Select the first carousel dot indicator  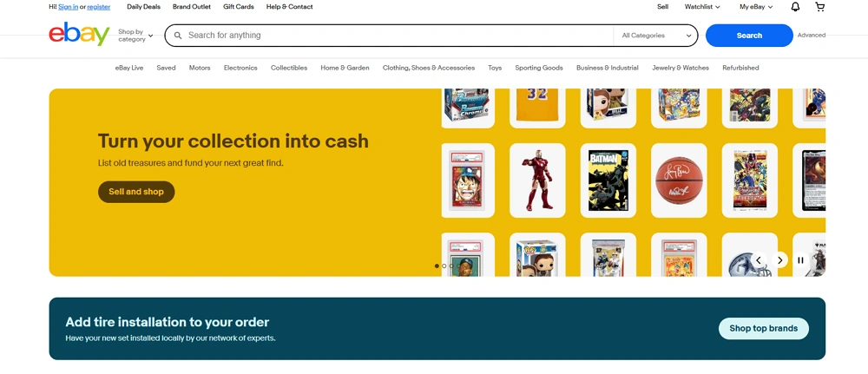pyautogui.click(x=437, y=266)
